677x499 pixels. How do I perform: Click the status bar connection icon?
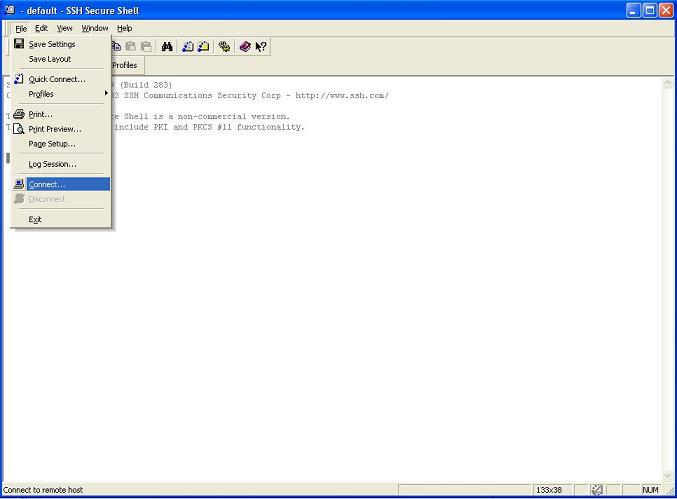click(x=597, y=490)
